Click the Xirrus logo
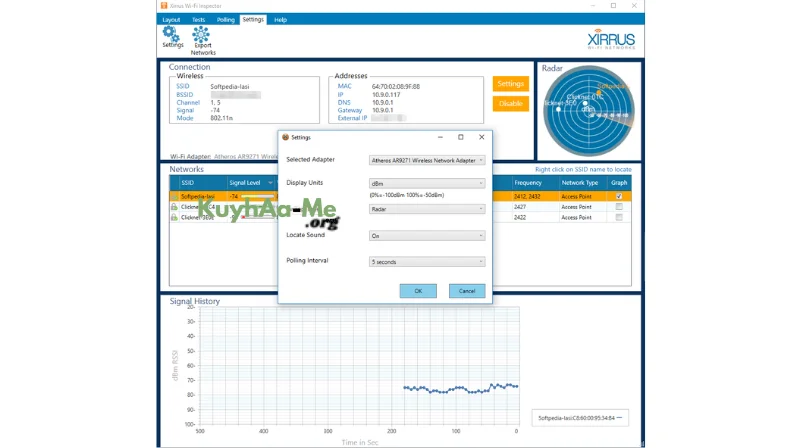The width and height of the screenshot is (800, 448). (611, 39)
